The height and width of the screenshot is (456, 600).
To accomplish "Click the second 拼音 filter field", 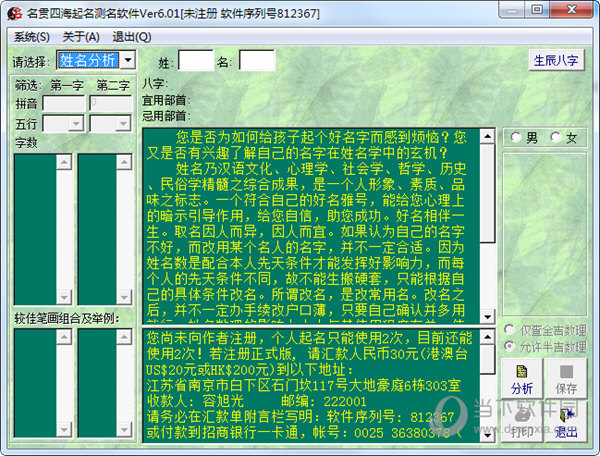I will [x=111, y=103].
